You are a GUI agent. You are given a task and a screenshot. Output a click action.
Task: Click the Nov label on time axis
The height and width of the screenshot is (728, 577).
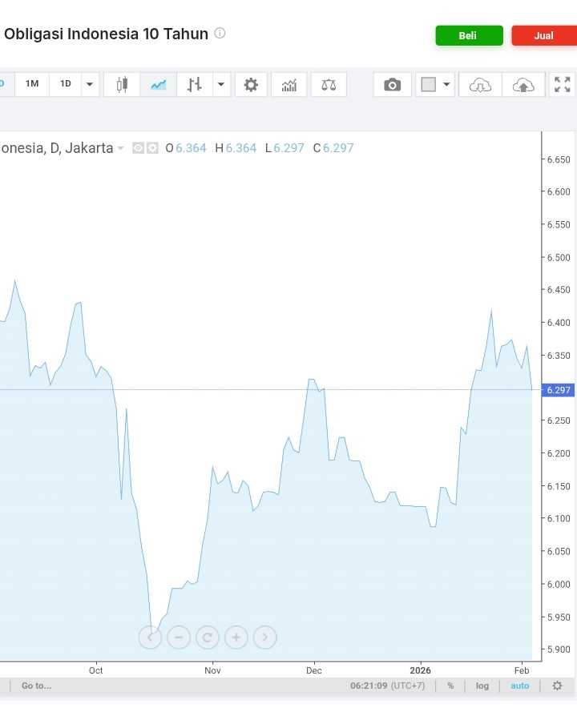tap(212, 670)
